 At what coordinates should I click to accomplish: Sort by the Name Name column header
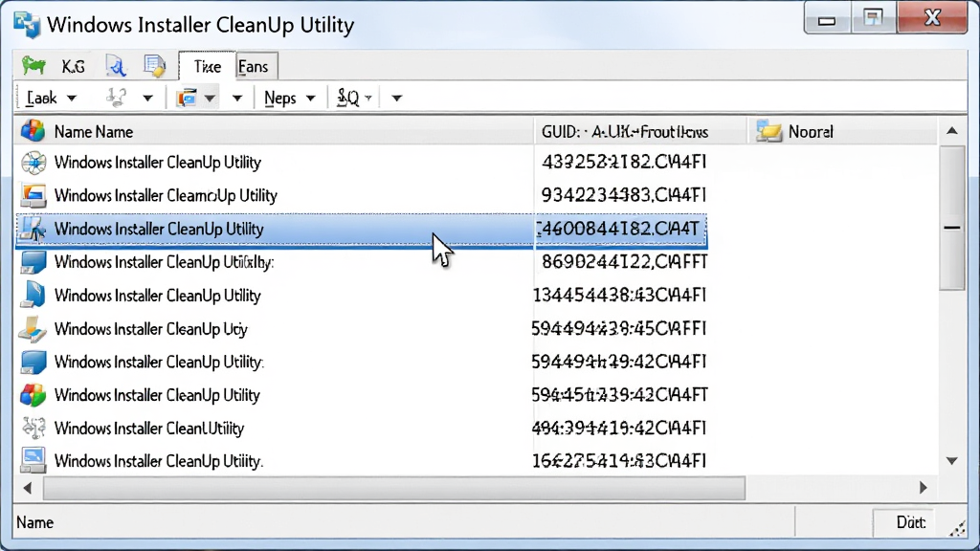tap(275, 132)
